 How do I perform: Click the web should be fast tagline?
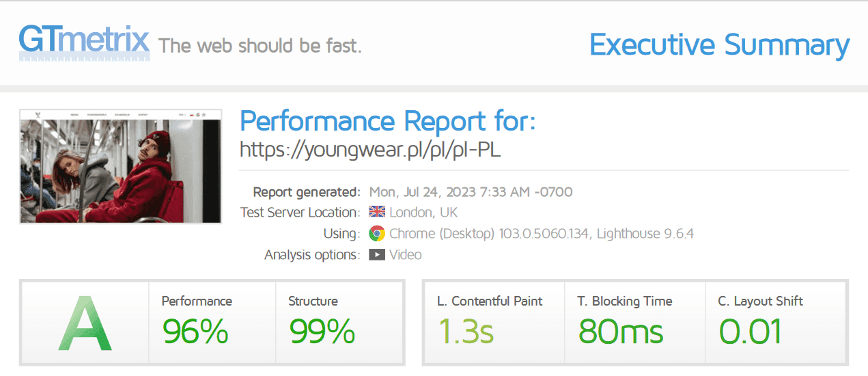coord(260,46)
